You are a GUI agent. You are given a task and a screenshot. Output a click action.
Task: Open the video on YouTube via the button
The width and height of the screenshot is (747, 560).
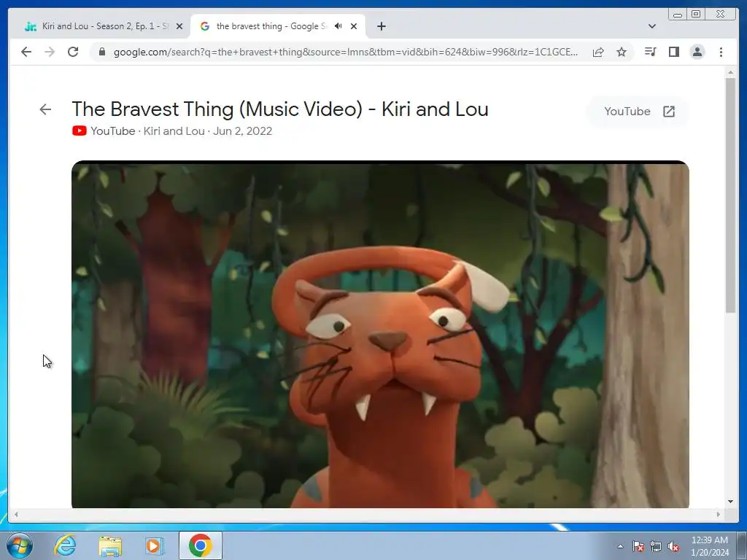pyautogui.click(x=639, y=112)
